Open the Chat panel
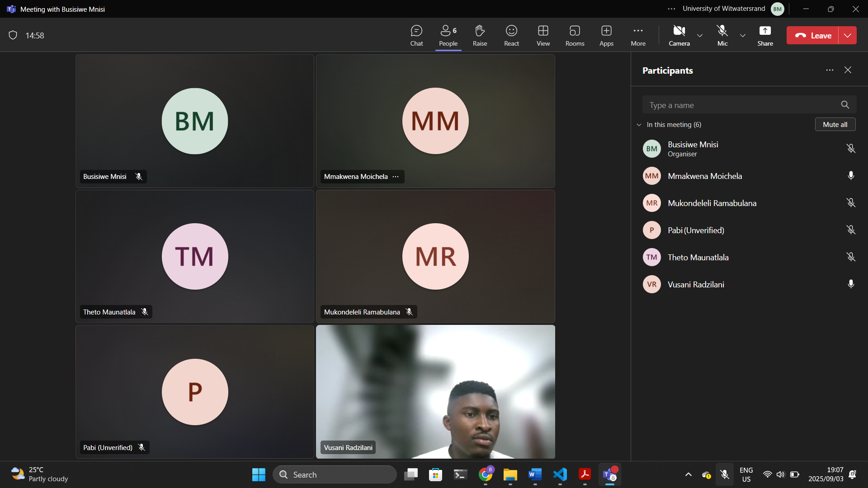This screenshot has width=868, height=488. click(416, 35)
